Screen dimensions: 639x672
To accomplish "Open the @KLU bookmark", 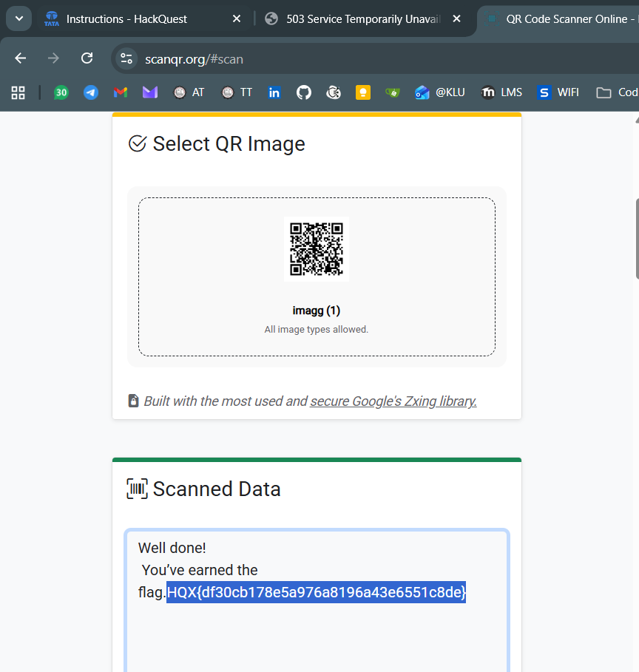I will (x=440, y=92).
